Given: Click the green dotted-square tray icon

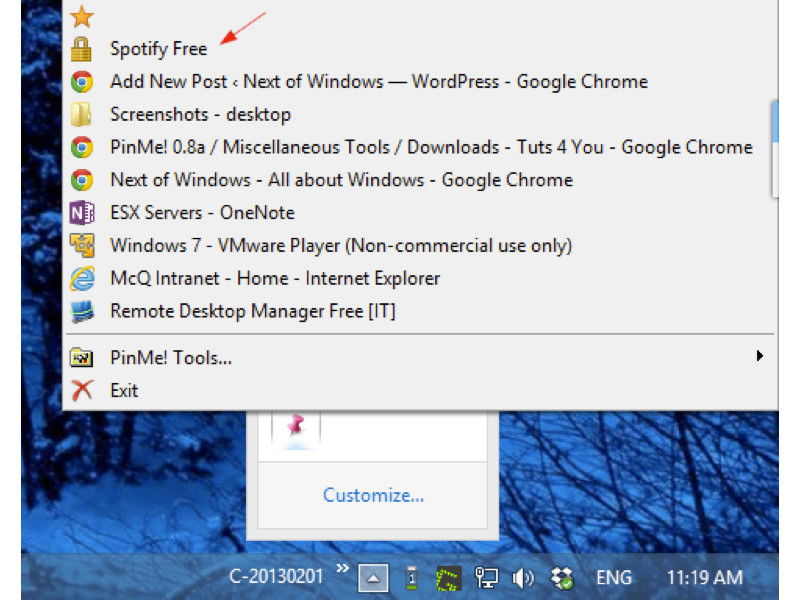Looking at the screenshot, I should 449,579.
